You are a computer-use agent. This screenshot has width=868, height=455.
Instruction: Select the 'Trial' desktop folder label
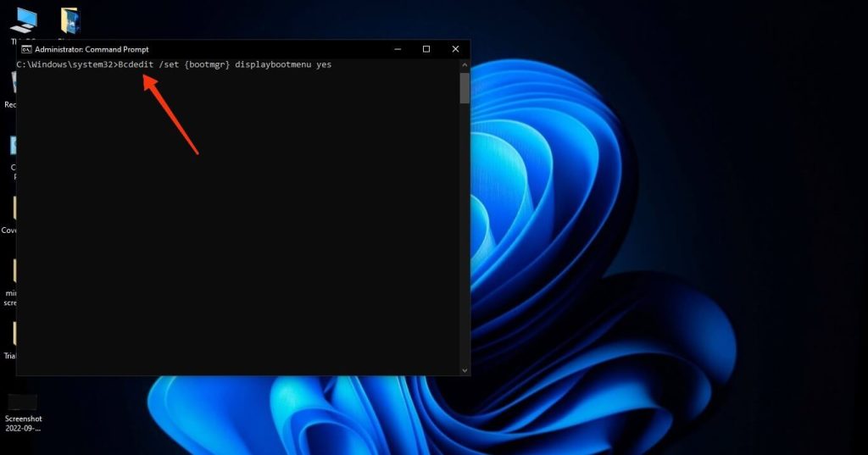pos(10,356)
